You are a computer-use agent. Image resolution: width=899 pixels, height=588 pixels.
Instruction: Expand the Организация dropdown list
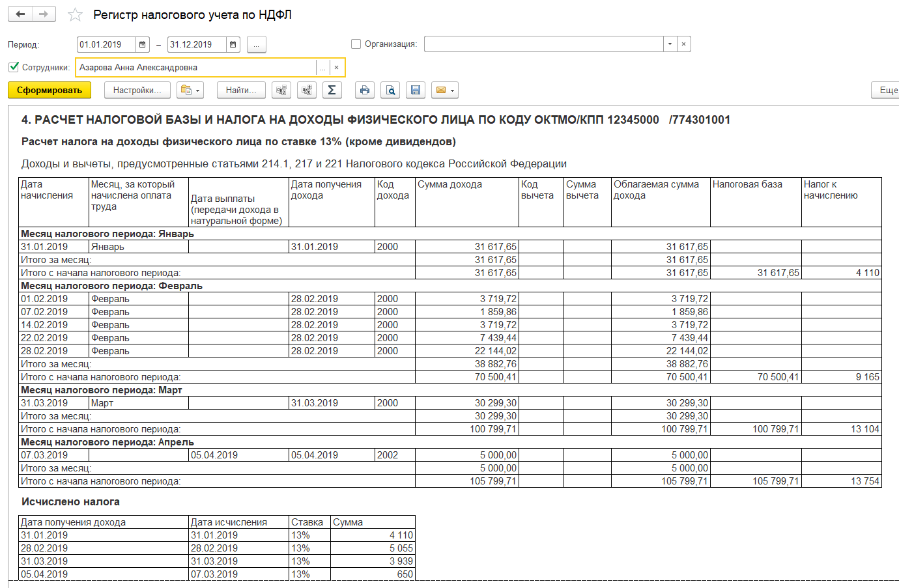tap(670, 44)
